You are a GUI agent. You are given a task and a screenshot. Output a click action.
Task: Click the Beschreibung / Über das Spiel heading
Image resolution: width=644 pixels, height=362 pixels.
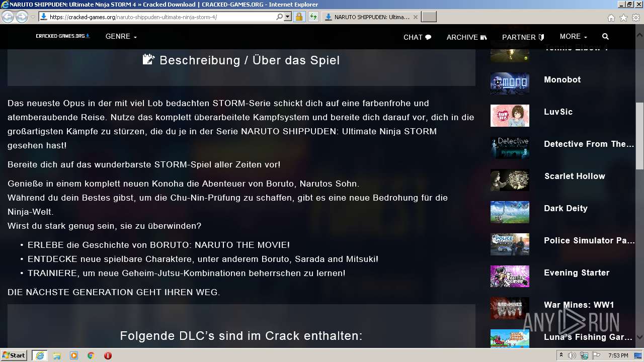[241, 60]
